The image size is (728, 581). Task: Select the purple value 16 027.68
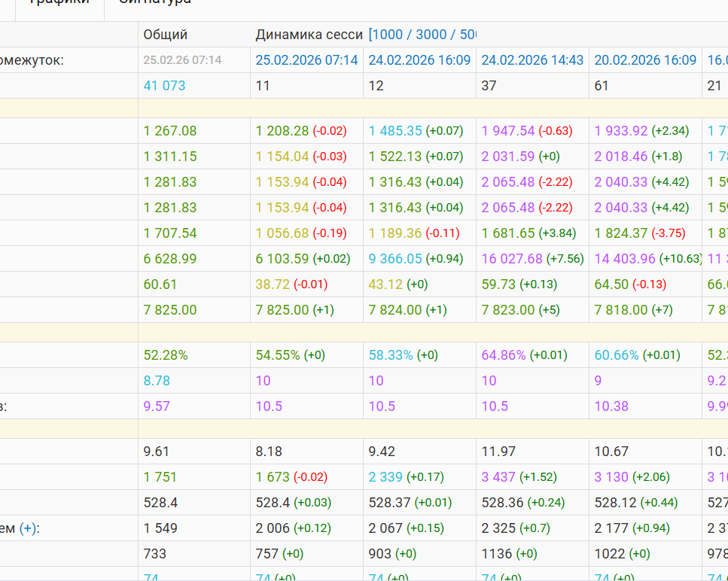pos(512,259)
